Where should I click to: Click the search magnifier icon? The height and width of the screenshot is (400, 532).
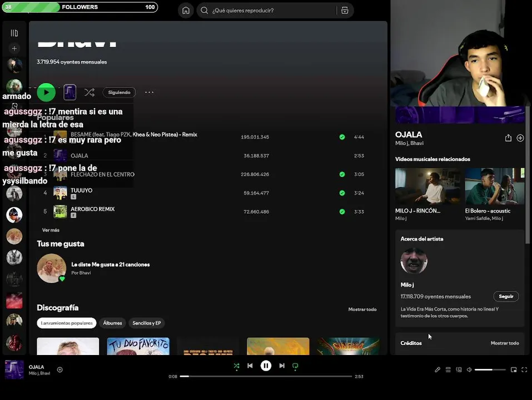coord(204,11)
